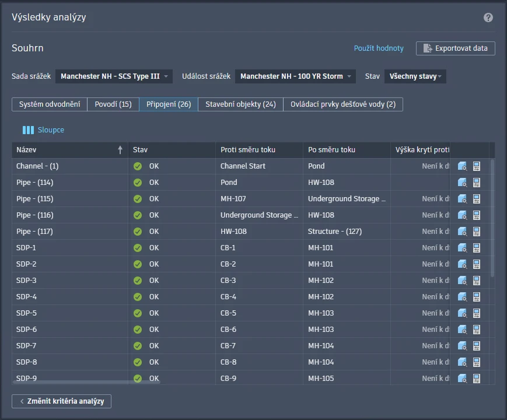The height and width of the screenshot is (420, 507).
Task: Zoom to SDP-9 in model icon
Action: [462, 378]
